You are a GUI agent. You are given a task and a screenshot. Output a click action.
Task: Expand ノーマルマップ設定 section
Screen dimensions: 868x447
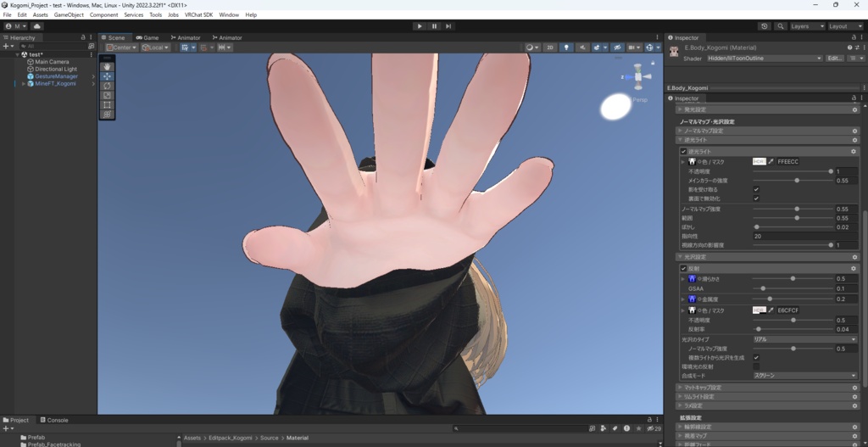point(767,131)
